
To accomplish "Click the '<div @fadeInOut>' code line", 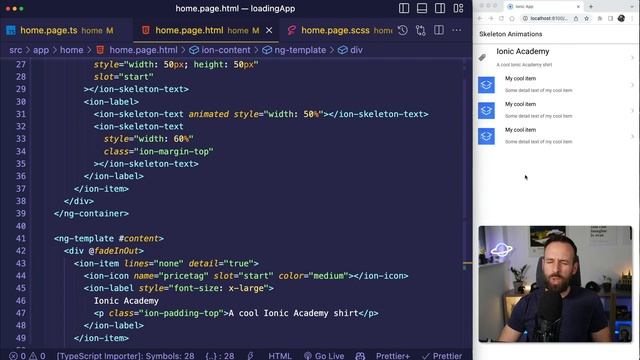I will [104, 251].
